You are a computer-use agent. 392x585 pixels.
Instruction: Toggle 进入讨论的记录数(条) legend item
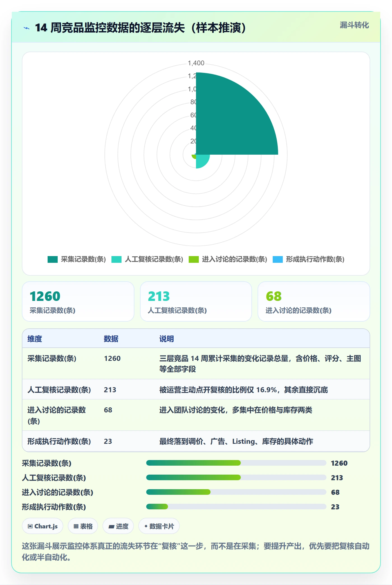(x=228, y=259)
